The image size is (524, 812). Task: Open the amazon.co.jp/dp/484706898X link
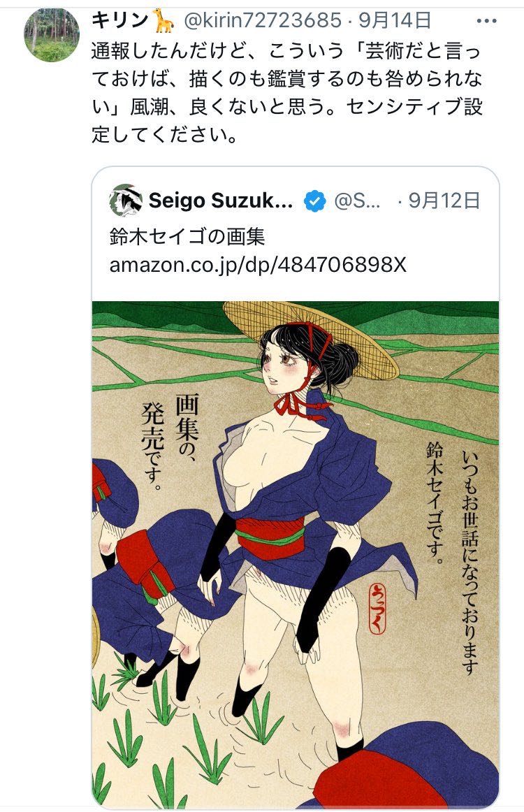point(258,265)
